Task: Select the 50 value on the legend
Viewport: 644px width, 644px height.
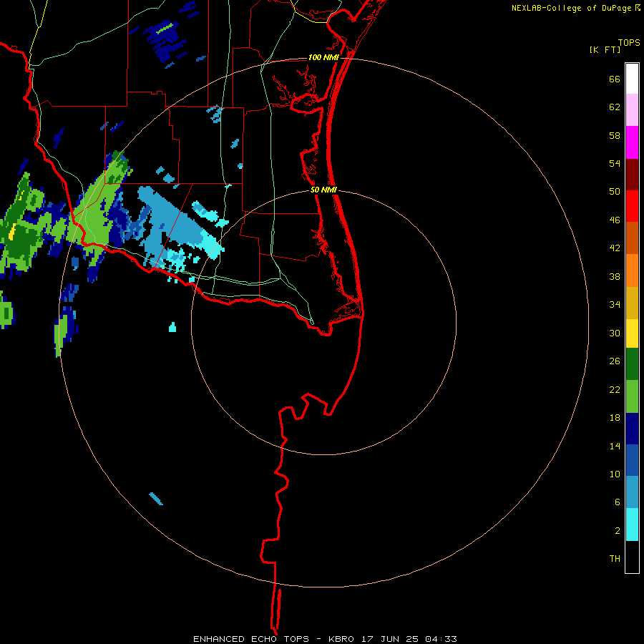Action: (x=615, y=192)
